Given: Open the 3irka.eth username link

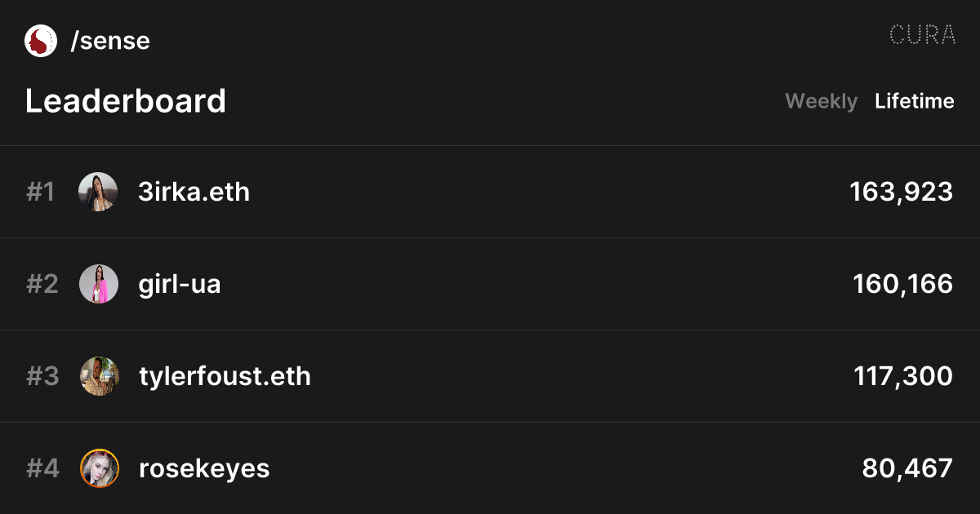Looking at the screenshot, I should pos(194,192).
